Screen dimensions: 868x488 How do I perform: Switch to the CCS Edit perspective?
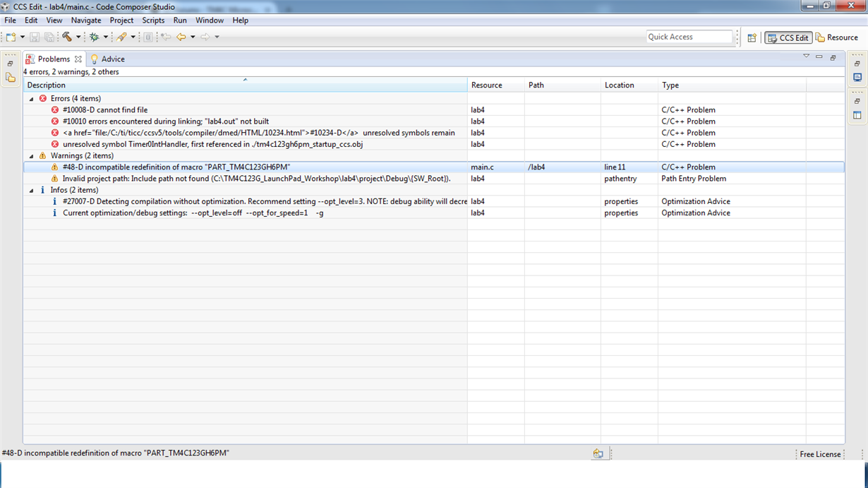click(x=788, y=37)
